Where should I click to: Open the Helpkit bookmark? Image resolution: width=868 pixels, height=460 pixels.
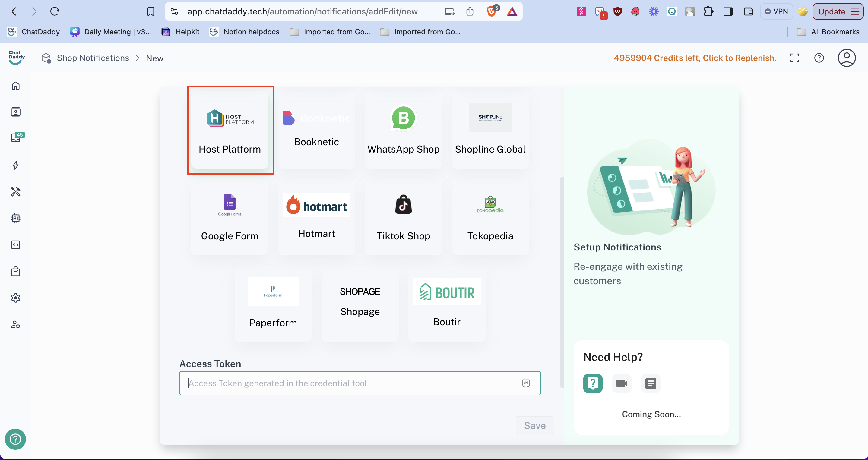pyautogui.click(x=181, y=32)
